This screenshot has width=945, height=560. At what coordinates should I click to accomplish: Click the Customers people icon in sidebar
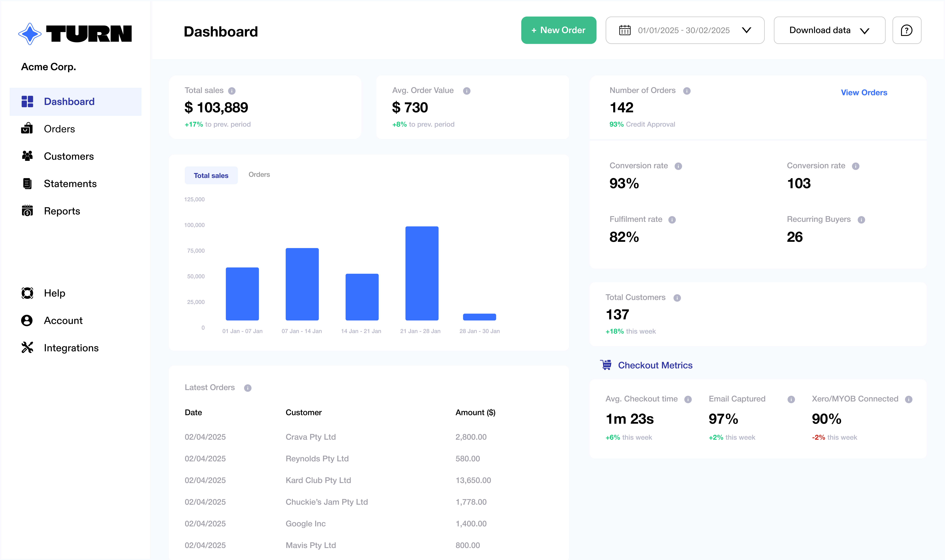pyautogui.click(x=27, y=156)
